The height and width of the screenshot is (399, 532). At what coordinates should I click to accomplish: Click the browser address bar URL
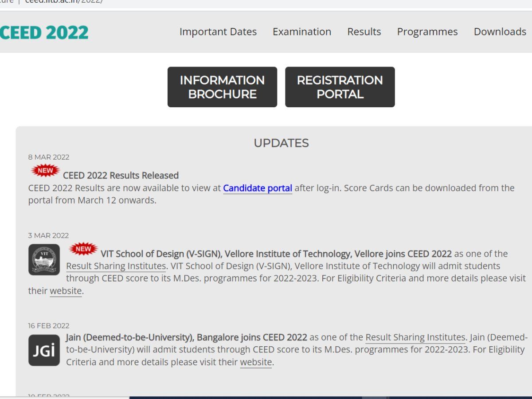(x=64, y=2)
